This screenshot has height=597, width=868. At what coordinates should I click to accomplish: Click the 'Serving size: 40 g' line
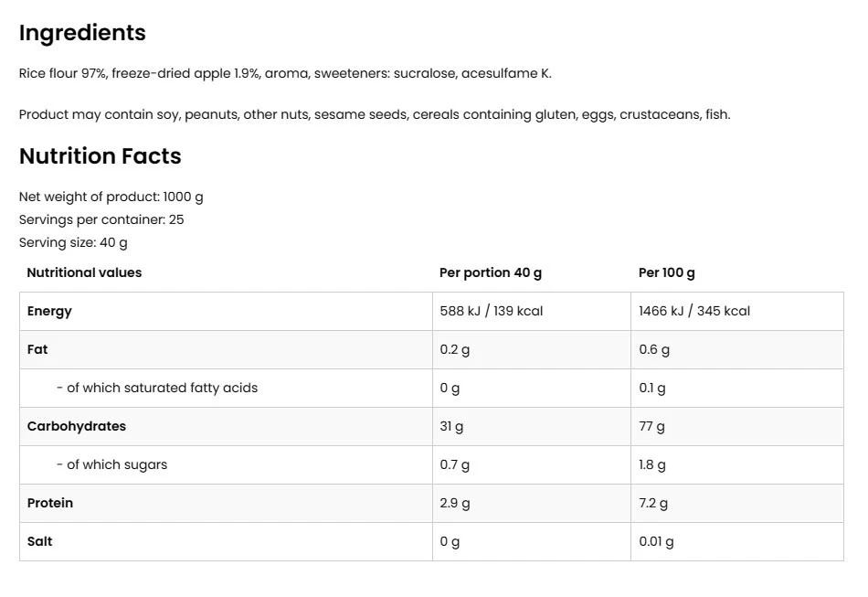click(73, 242)
